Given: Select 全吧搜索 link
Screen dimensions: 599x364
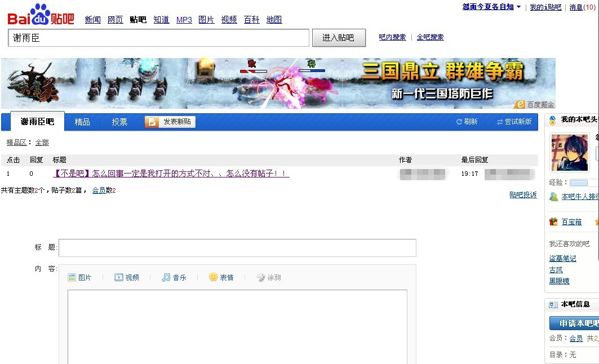Looking at the screenshot, I should point(430,37).
